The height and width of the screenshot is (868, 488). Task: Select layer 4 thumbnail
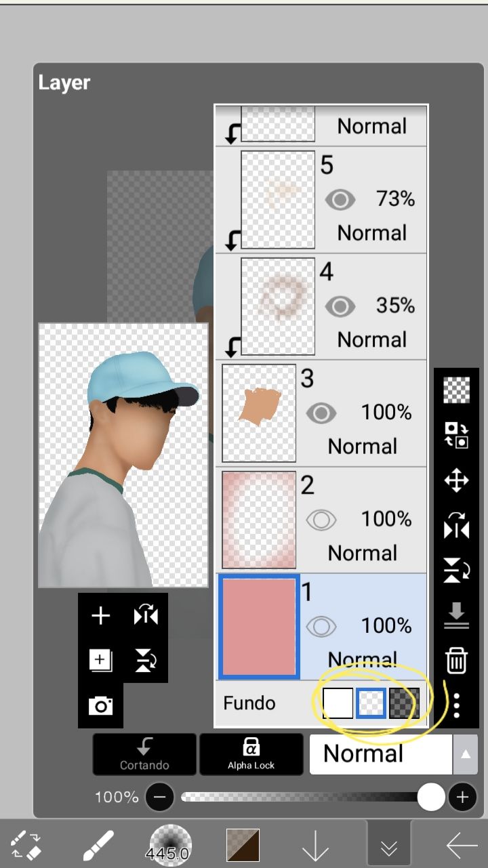278,306
